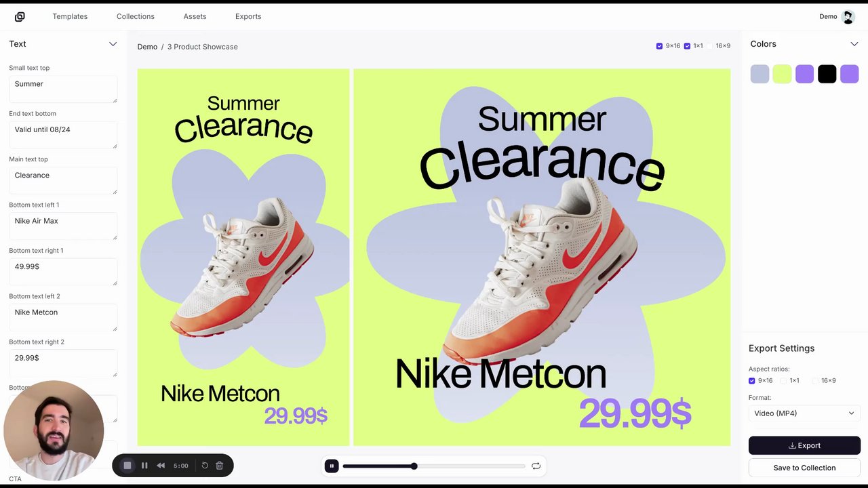Screen dimensions: 868x488
Task: Edit the Small text top field 'Summer'
Action: point(63,89)
